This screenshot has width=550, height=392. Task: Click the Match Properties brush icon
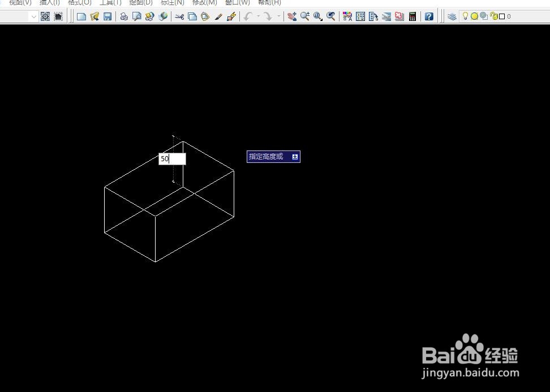pos(218,16)
